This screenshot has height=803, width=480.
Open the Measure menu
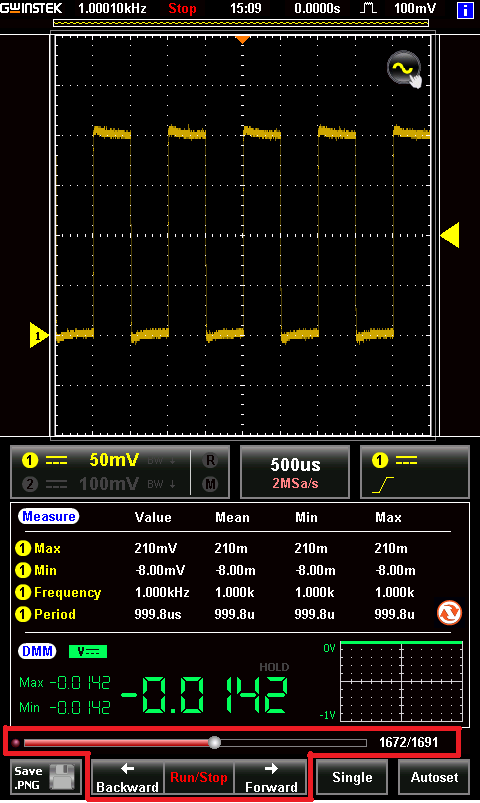coord(49,516)
